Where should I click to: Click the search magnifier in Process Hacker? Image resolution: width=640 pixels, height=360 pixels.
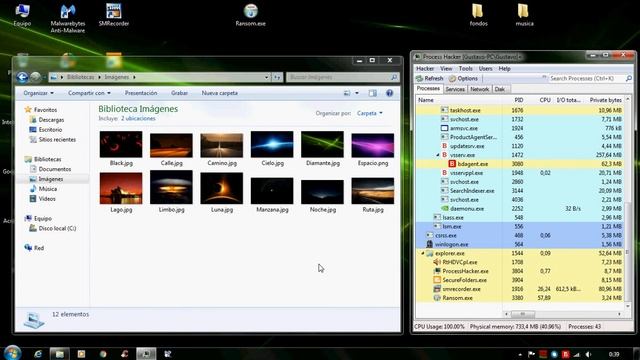click(629, 78)
